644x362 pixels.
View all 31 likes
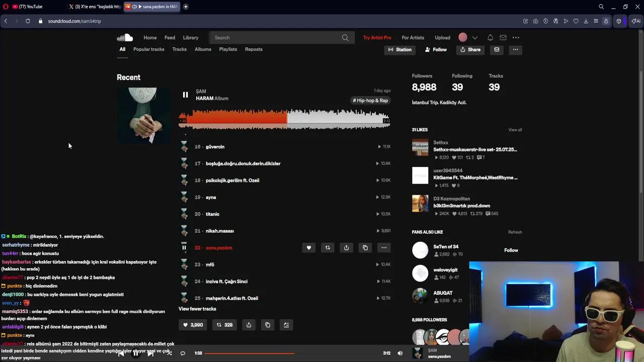pos(515,130)
